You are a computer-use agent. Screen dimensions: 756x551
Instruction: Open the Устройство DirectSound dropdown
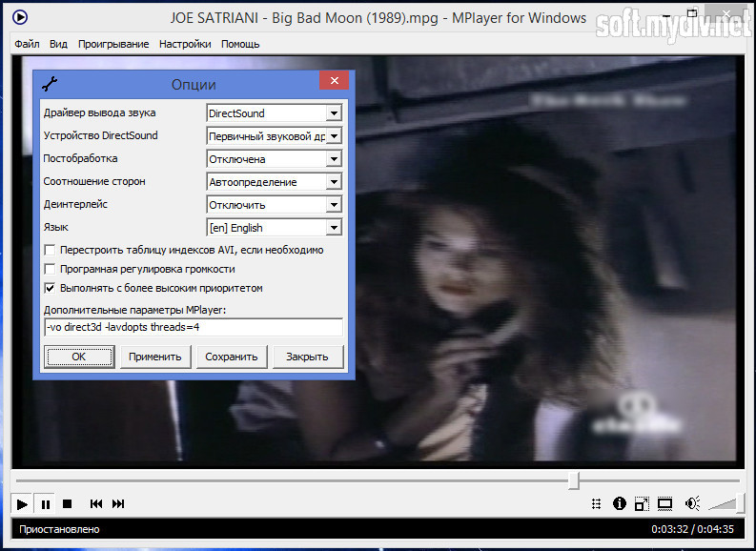click(334, 136)
